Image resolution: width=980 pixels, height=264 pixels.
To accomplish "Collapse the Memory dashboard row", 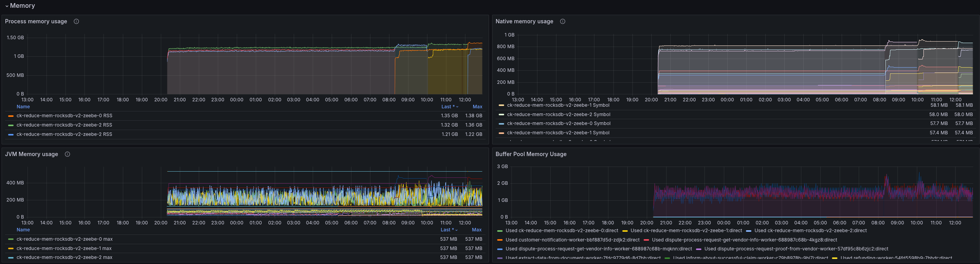I will 7,6.
